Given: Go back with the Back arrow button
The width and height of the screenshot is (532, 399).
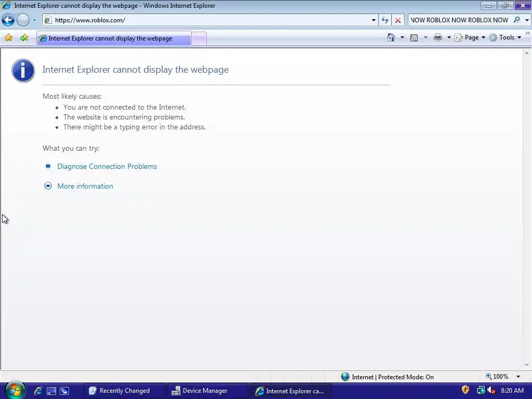Looking at the screenshot, I should (x=8, y=20).
